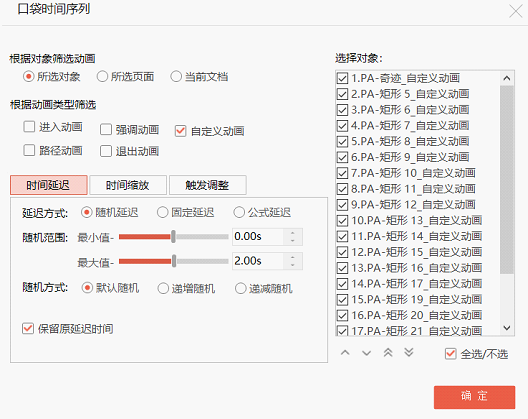Move selected item up one position
The height and width of the screenshot is (419, 528).
coord(345,353)
